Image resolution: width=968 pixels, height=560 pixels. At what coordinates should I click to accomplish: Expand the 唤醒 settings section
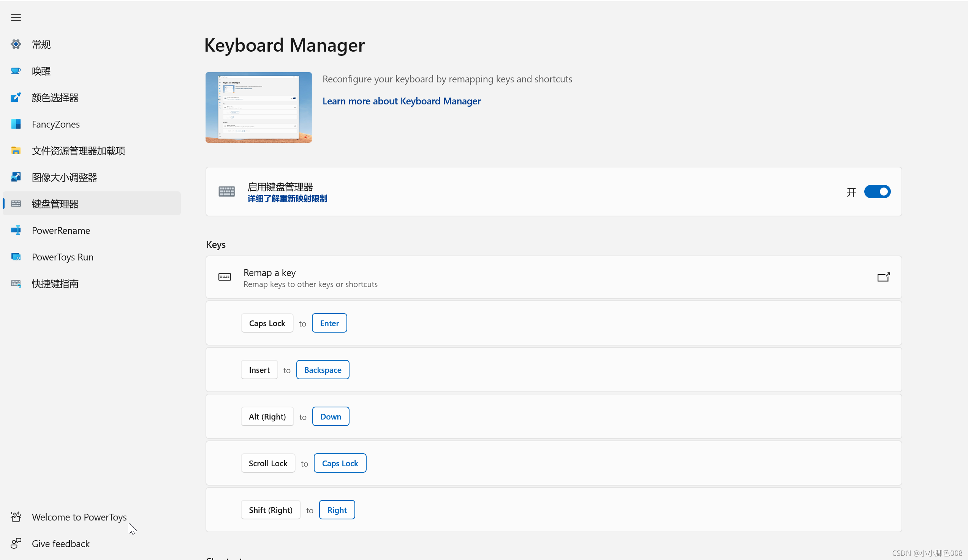point(41,71)
